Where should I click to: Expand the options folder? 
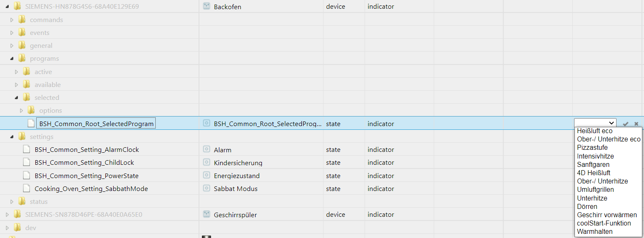21,110
